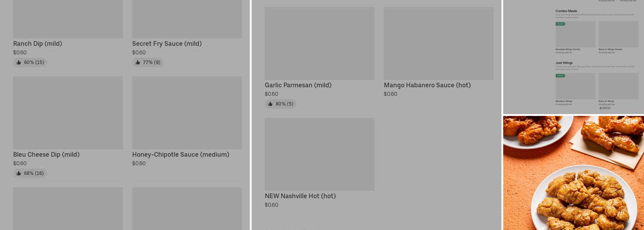Screen dimensions: 644x230
Task: Open the Boneless Wings Combo item
Action: click(x=575, y=34)
